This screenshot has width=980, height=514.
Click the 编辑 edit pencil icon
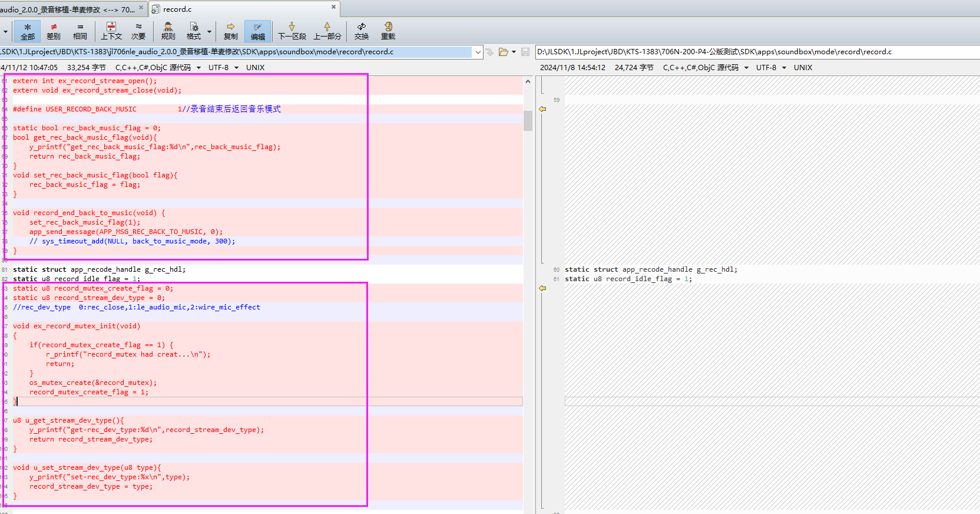258,31
